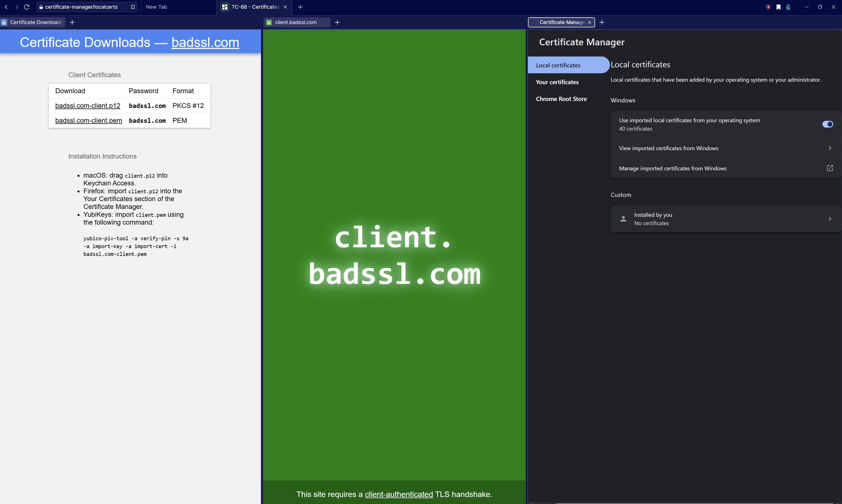Screen dimensions: 842x504
Task: Open badssl.com link in page header
Action: coord(205,43)
